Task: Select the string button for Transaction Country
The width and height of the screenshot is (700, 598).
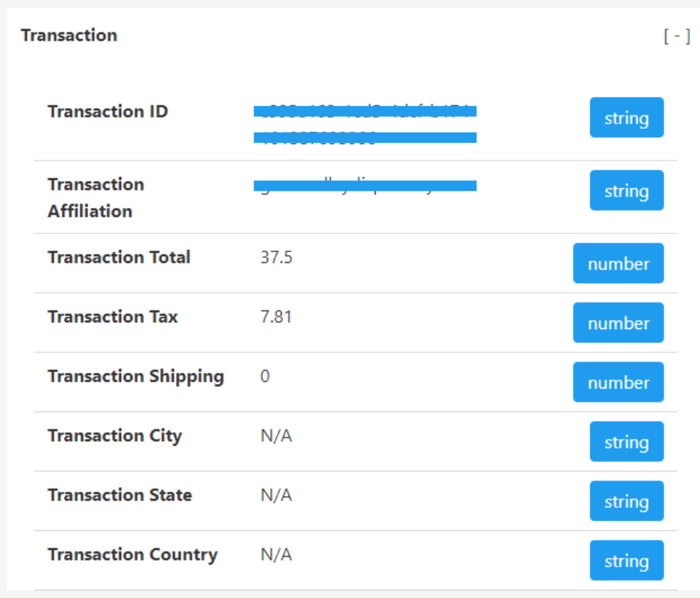Action: [626, 561]
